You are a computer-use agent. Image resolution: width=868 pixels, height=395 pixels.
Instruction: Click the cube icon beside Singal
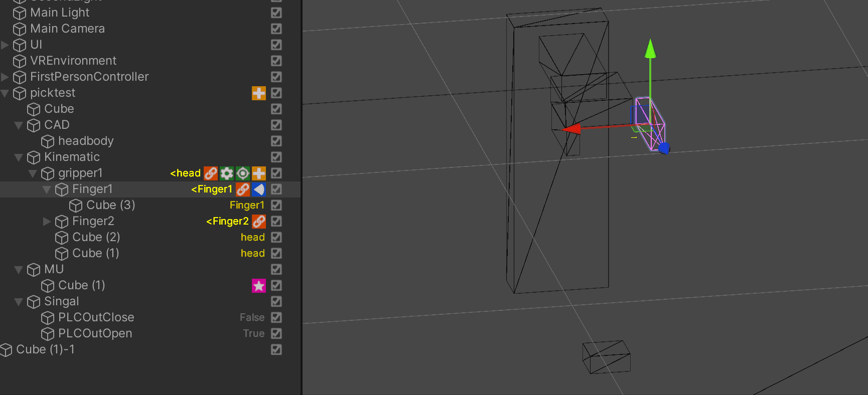tap(34, 302)
